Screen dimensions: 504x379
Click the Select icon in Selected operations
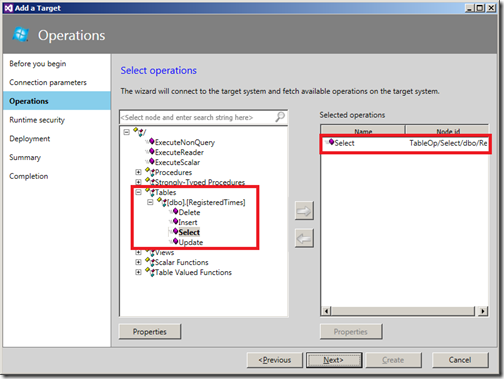(331, 142)
